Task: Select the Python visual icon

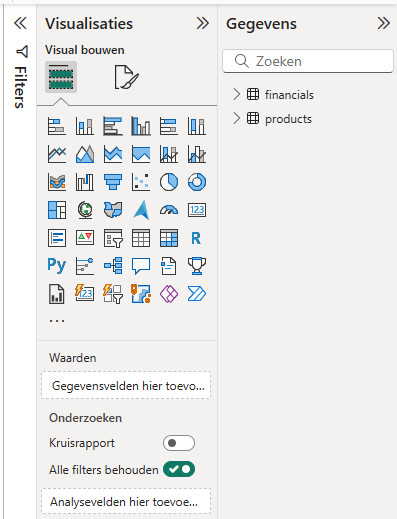Action: click(x=57, y=266)
